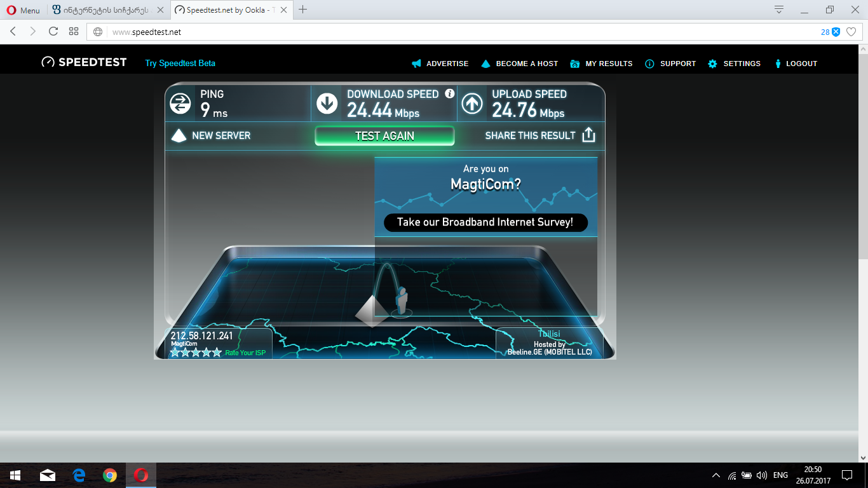Open the Windows Action Center
The height and width of the screenshot is (488, 868).
coord(847,475)
